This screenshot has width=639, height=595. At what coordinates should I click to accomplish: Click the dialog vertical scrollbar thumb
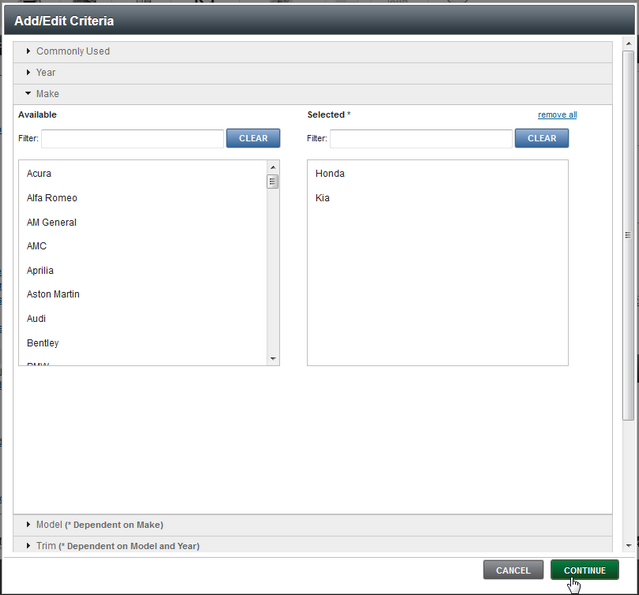click(x=628, y=236)
